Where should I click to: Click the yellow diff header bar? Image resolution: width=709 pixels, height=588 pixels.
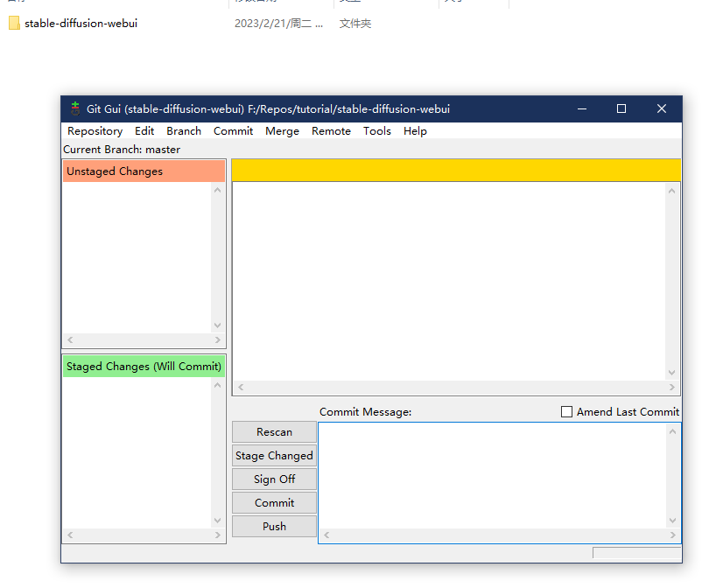(455, 170)
